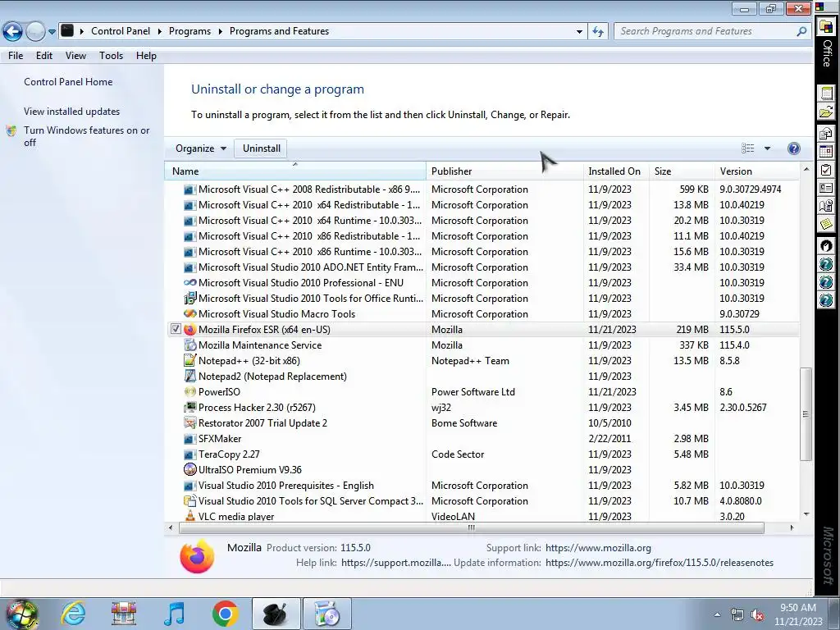Select Visual Studio 2010 Tools for Office icon

[x=189, y=299]
